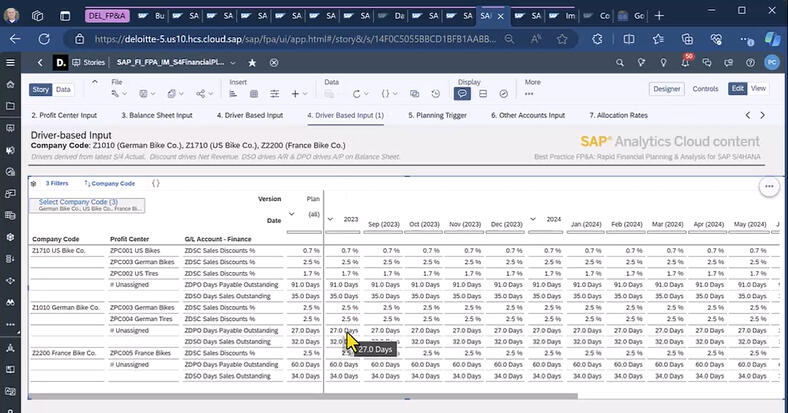Switch to Data mode
The width and height of the screenshot is (788, 413).
click(x=63, y=89)
